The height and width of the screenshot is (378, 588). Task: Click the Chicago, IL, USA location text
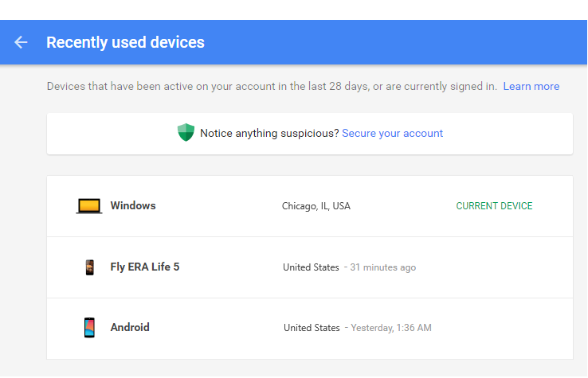(x=316, y=206)
